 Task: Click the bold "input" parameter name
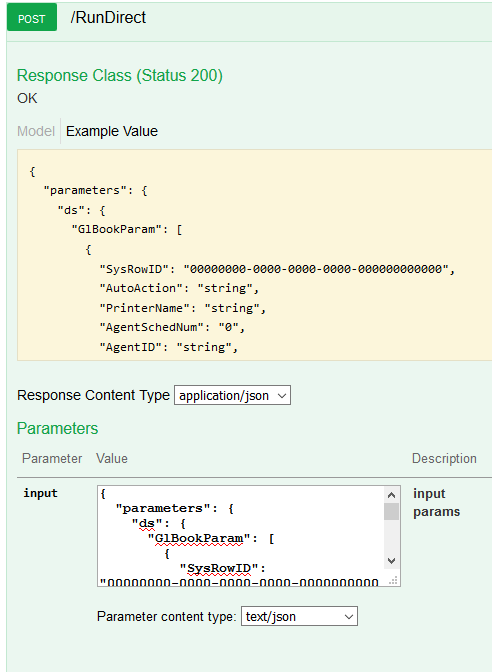[x=40, y=493]
